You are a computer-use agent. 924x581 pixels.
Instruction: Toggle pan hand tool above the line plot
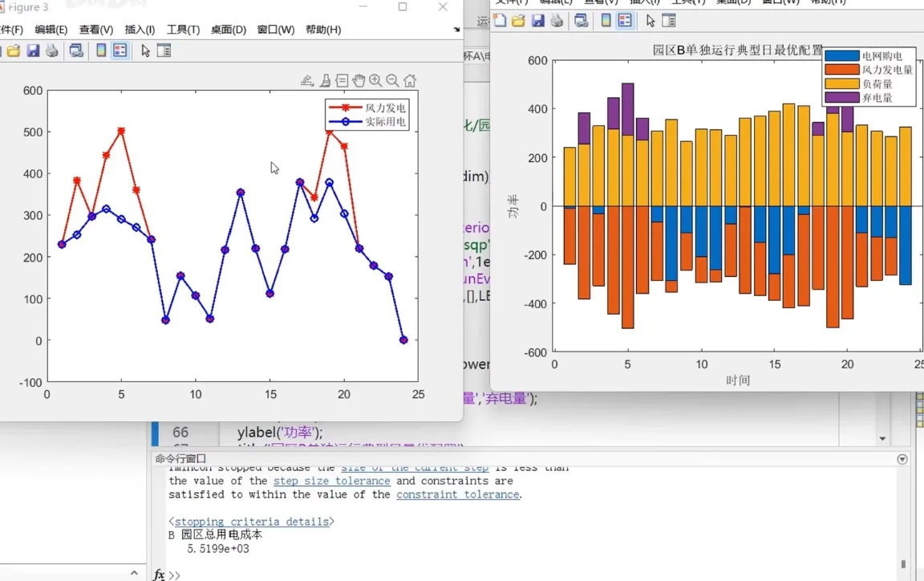[359, 80]
